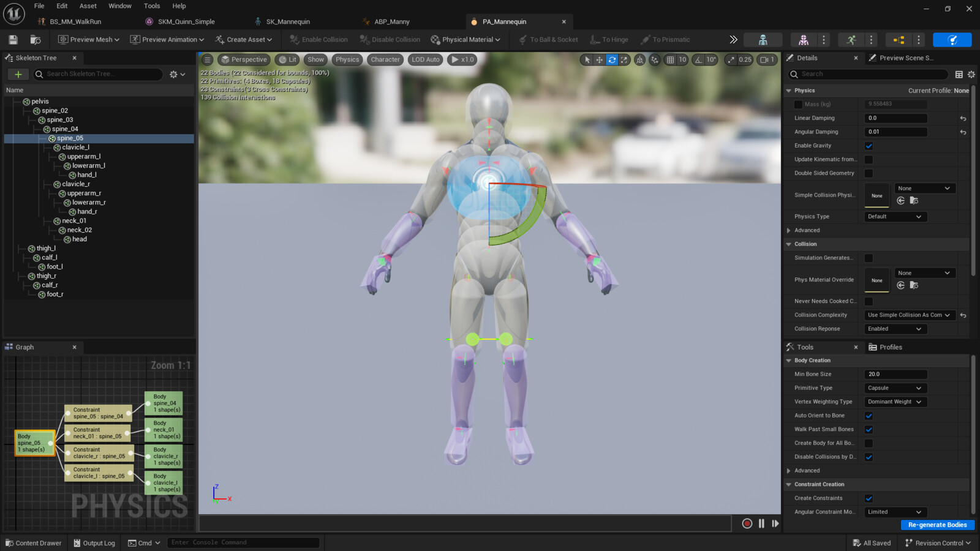The height and width of the screenshot is (551, 980).
Task: Select the head bone in Skeleton Tree
Action: click(80, 239)
